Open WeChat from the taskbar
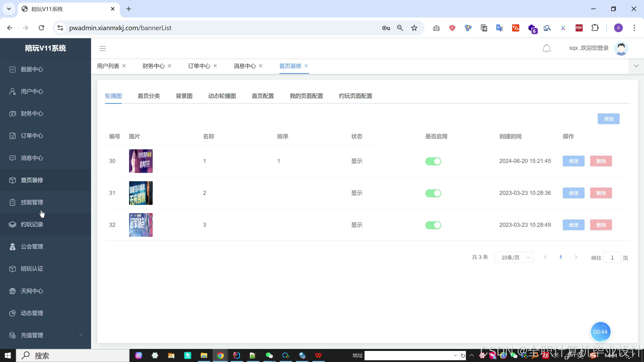Viewport: 644px width, 362px height. pyautogui.click(x=269, y=355)
